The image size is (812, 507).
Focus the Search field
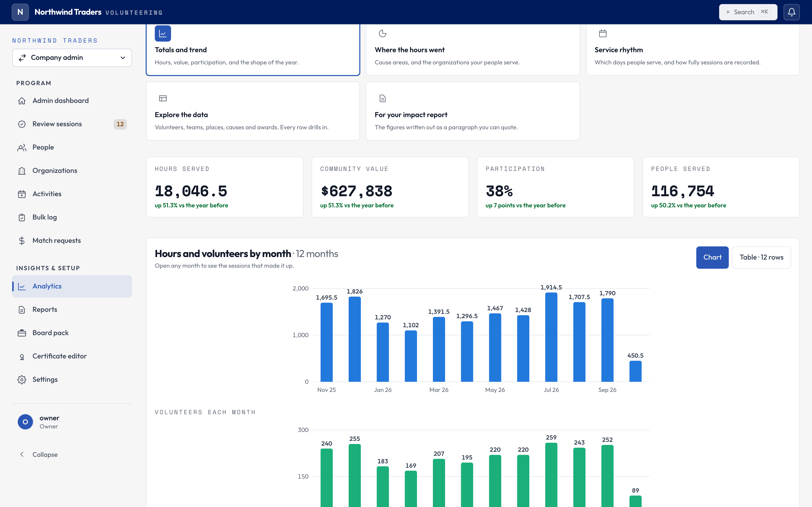coord(748,12)
